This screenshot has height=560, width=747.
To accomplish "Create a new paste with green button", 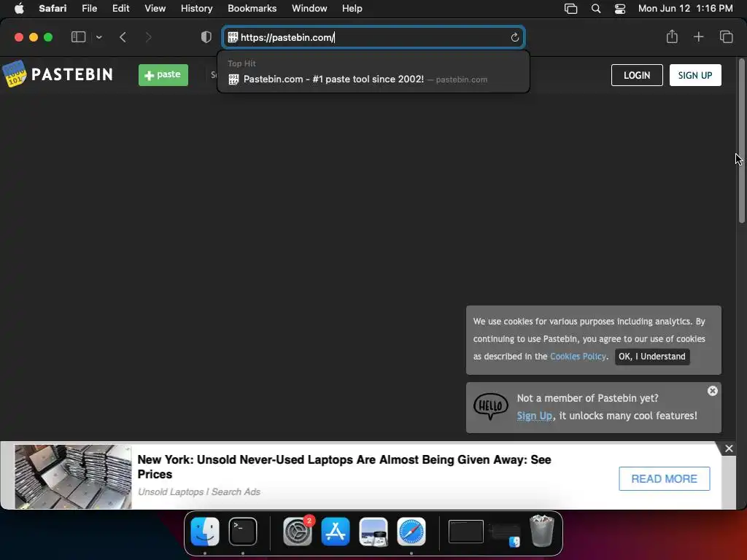I will 163,75.
